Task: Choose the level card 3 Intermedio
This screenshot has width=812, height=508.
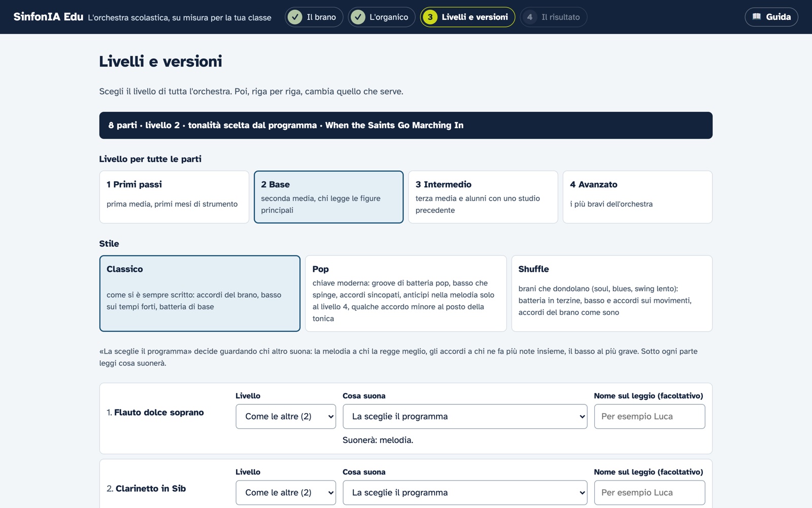Action: click(x=483, y=197)
